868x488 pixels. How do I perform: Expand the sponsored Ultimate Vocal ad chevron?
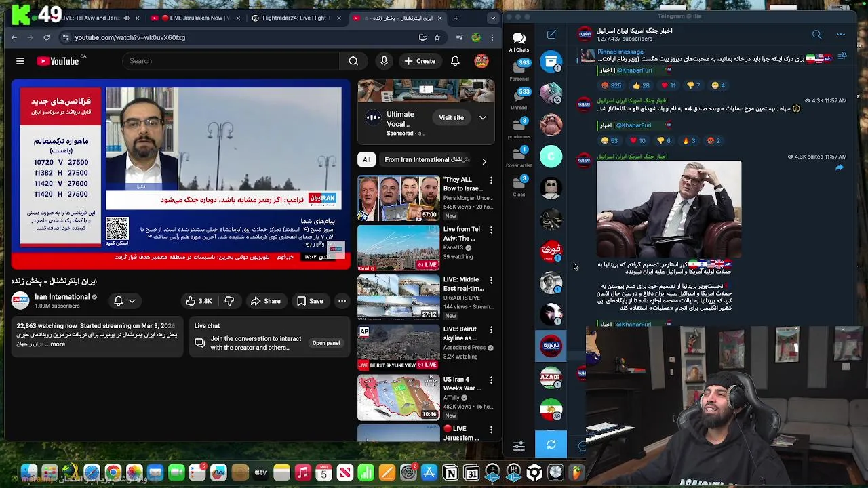click(x=483, y=118)
